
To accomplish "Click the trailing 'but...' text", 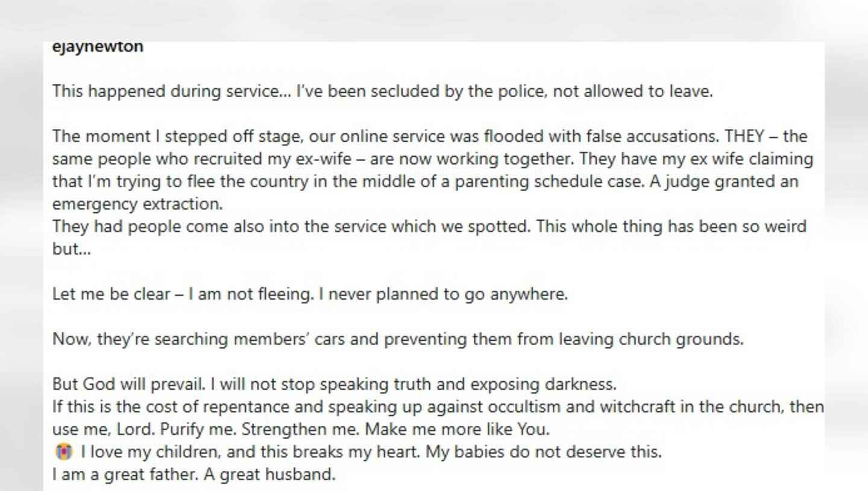I will (x=72, y=250).
